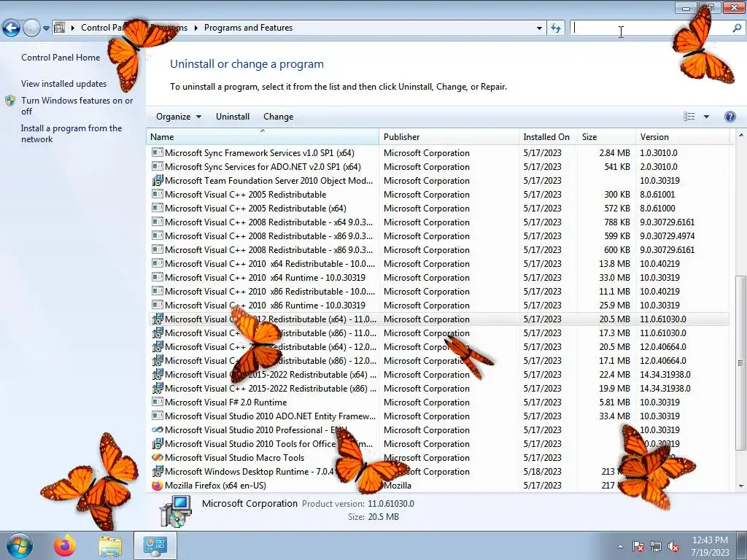Select Microsoft Visual C++ 2005 Redistributable (x64)
The width and height of the screenshot is (747, 560).
(438, 209)
